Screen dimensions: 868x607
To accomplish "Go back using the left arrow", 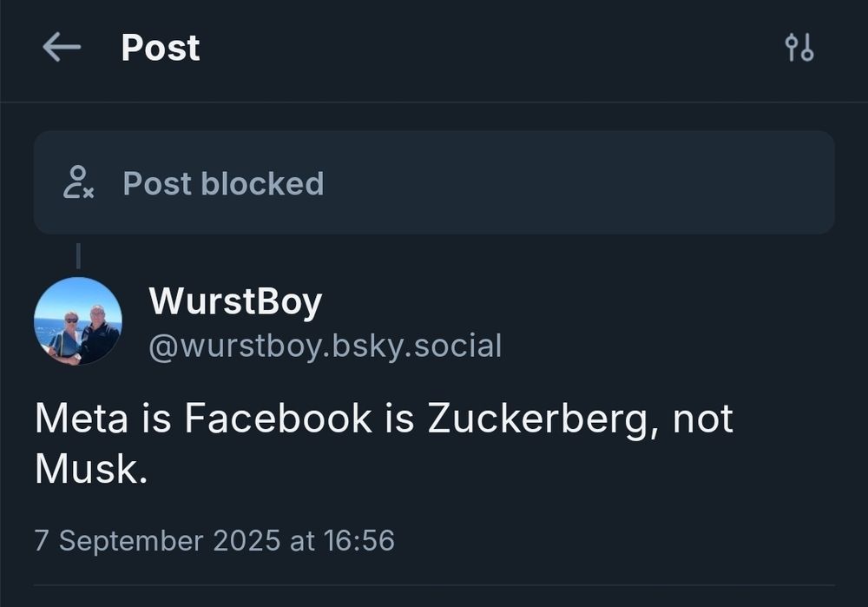I will point(61,48).
